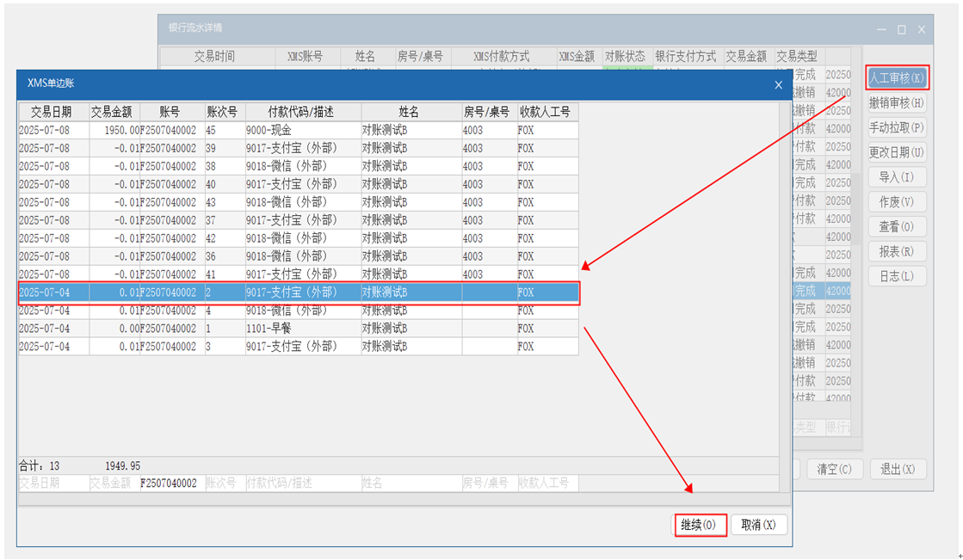Click the 姓名 column header in dialog

tap(411, 112)
